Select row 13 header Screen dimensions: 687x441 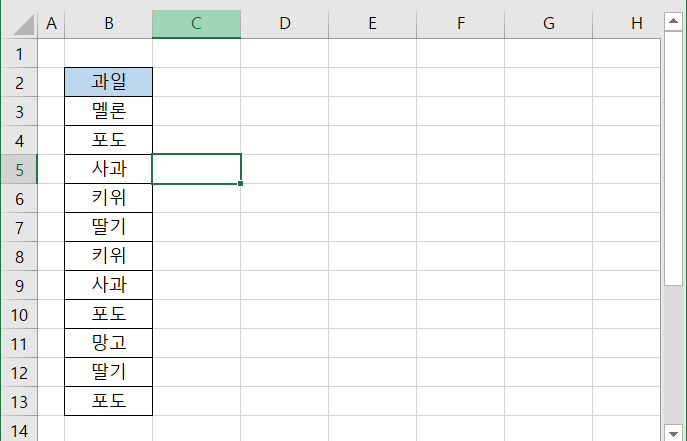(19, 402)
